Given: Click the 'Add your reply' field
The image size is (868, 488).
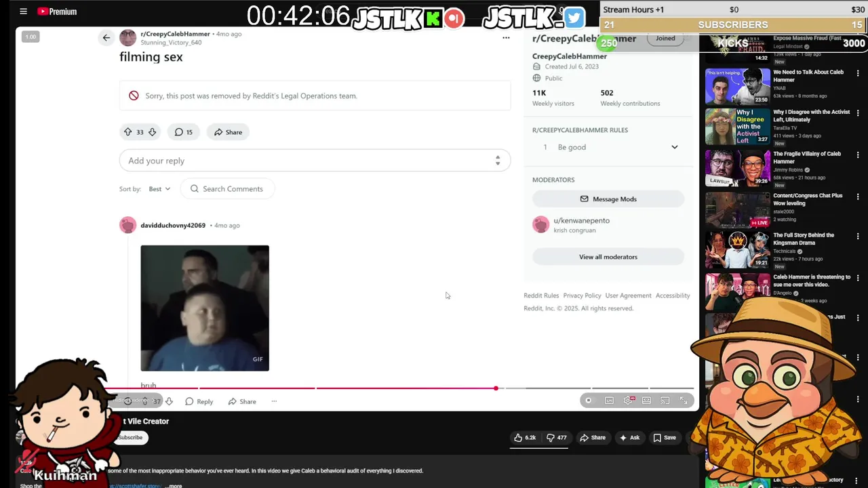Looking at the screenshot, I should tap(315, 161).
